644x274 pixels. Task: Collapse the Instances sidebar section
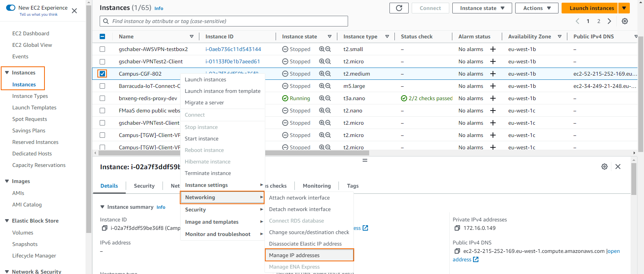(x=7, y=73)
